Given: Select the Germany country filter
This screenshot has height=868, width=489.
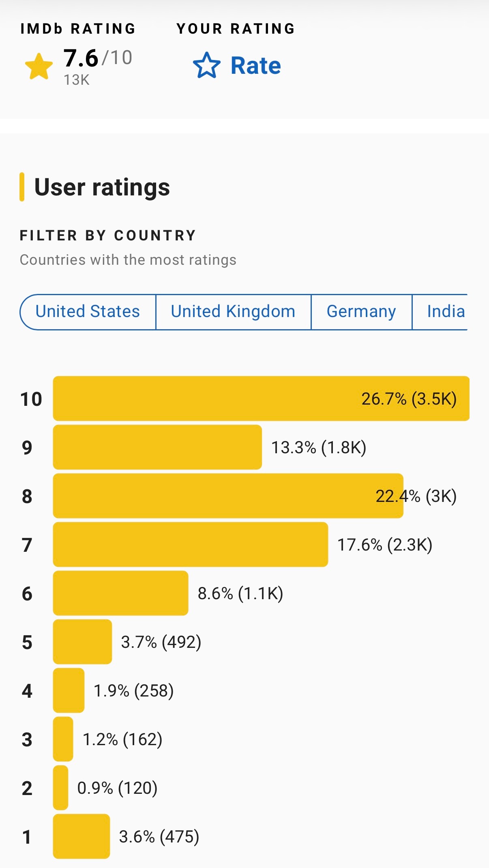Looking at the screenshot, I should tap(361, 312).
